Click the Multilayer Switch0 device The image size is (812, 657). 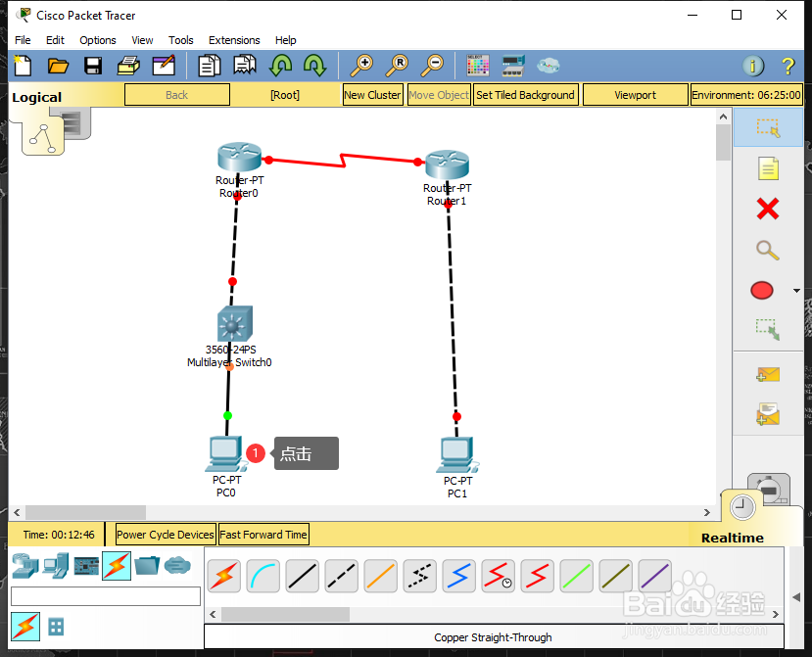235,323
